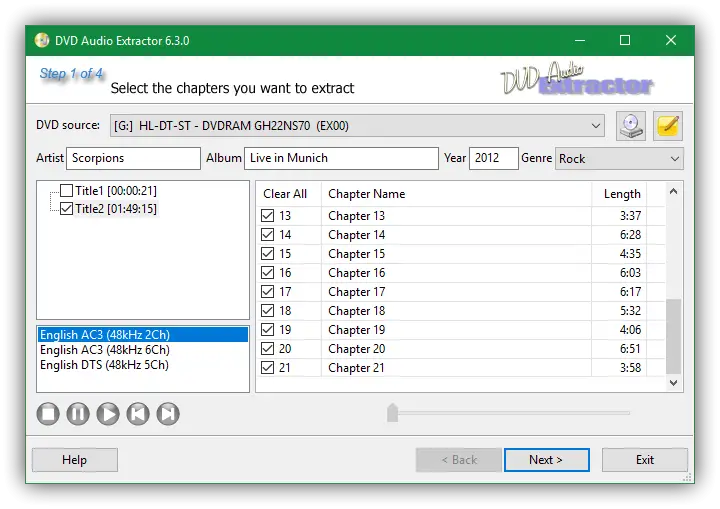
Task: Click the 6:28 length value
Action: click(630, 235)
